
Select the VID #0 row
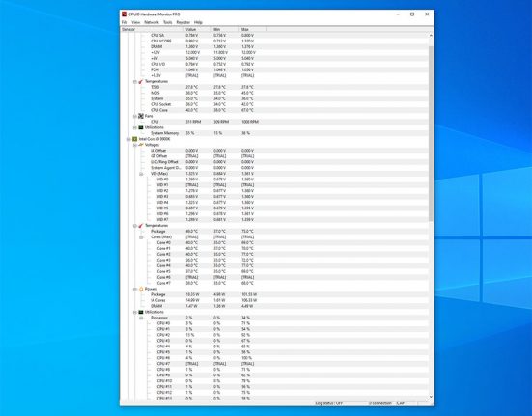click(x=275, y=180)
